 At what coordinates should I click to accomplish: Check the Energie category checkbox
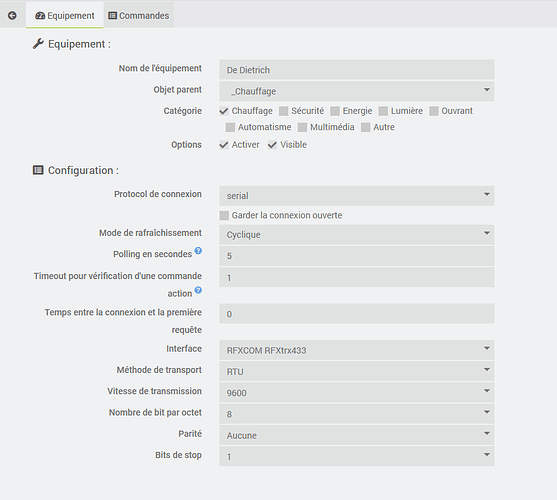click(335, 111)
